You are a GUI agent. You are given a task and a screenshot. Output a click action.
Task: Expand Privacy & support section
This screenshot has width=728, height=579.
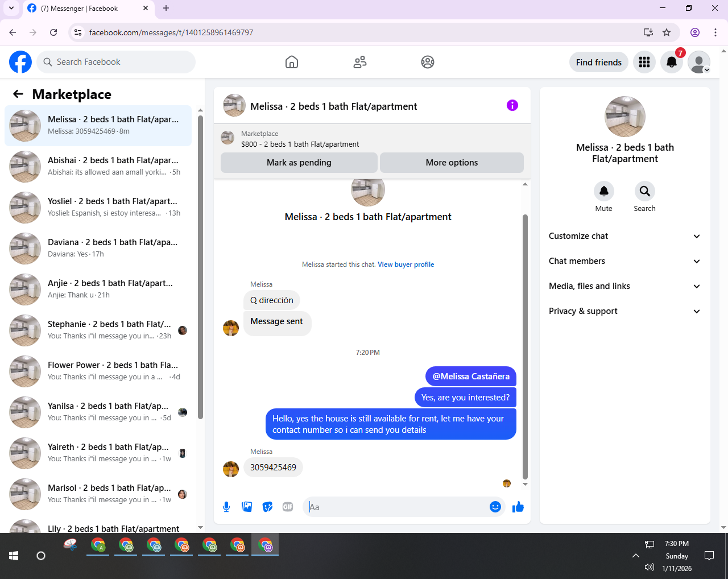pos(625,311)
